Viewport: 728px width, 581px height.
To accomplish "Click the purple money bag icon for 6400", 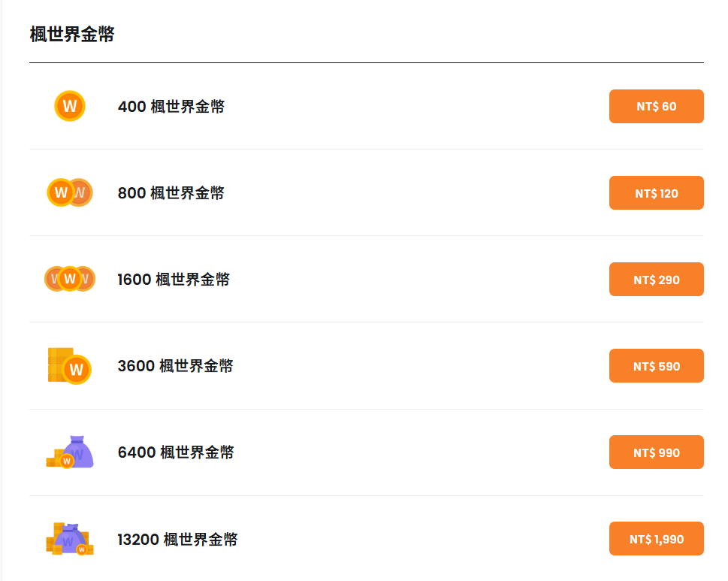I will pos(70,452).
